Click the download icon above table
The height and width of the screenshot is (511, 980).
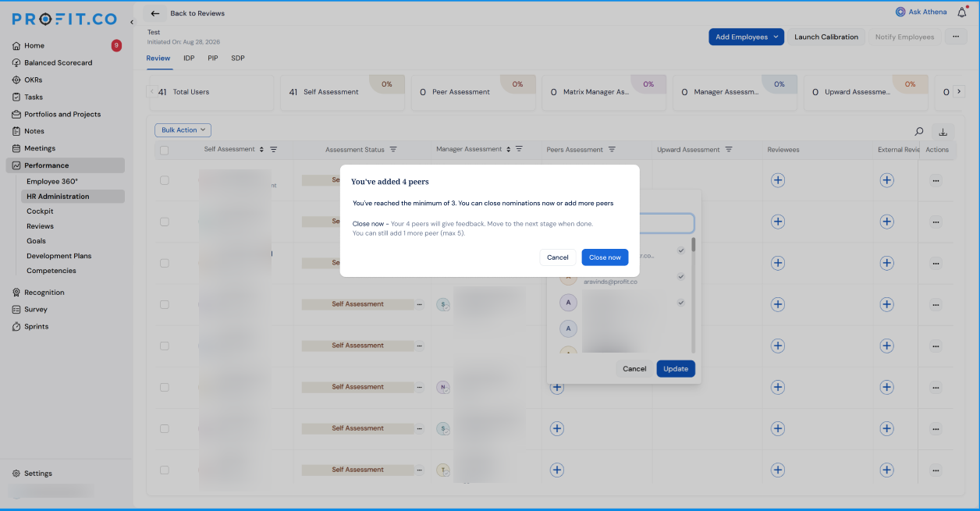click(x=942, y=132)
